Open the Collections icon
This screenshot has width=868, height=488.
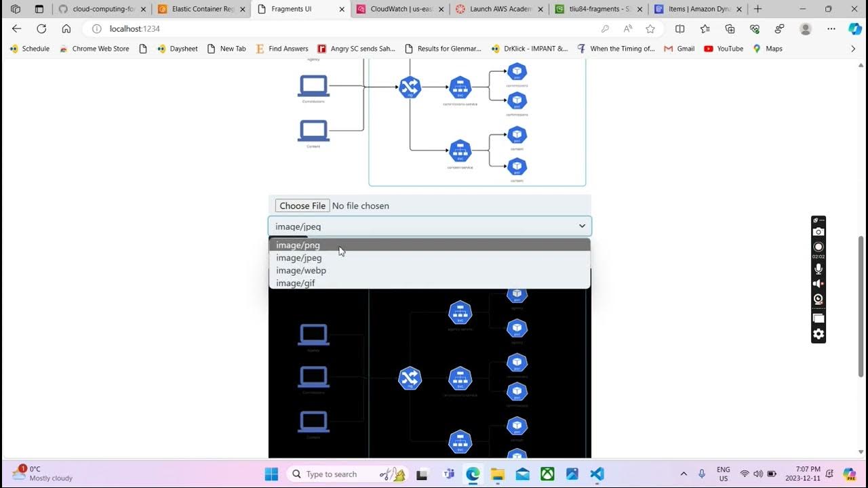(730, 28)
